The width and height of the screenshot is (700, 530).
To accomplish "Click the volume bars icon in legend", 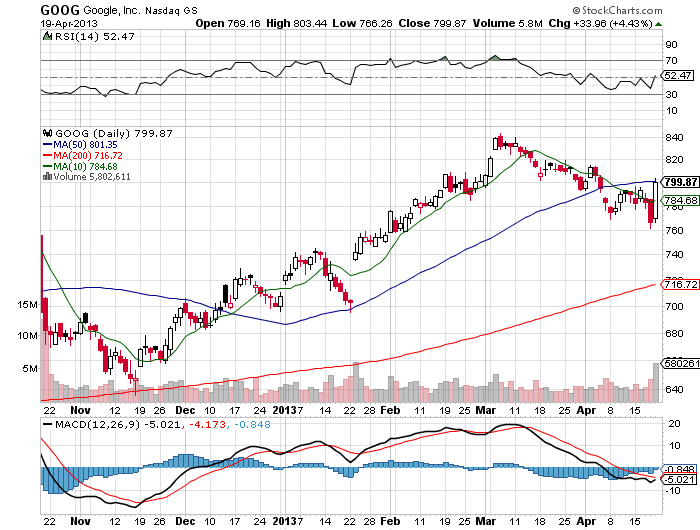I will coord(47,176).
